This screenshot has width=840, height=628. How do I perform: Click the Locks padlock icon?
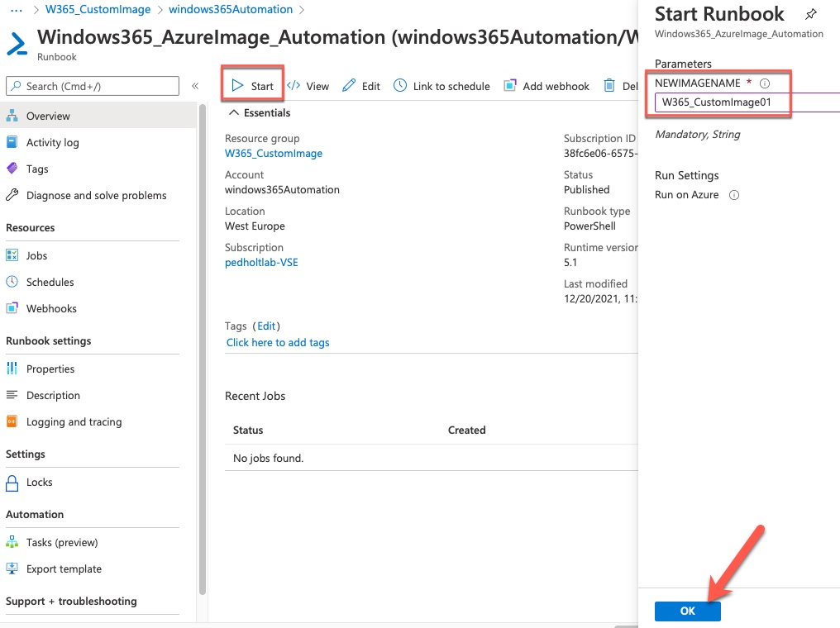tap(12, 483)
